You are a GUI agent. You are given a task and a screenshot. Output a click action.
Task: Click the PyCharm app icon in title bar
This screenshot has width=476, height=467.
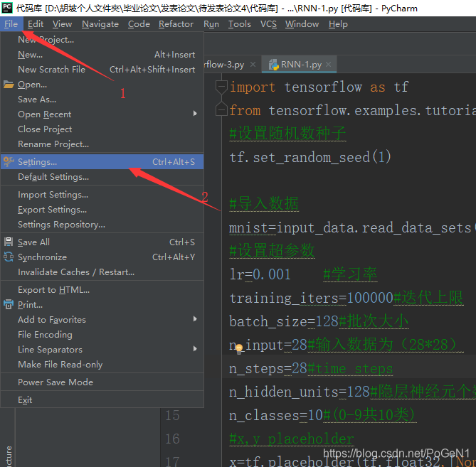(6, 7)
